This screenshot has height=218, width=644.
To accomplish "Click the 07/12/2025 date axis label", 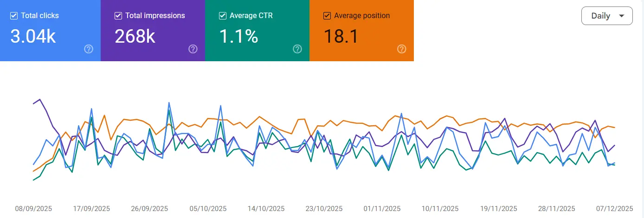I will click(x=615, y=209).
